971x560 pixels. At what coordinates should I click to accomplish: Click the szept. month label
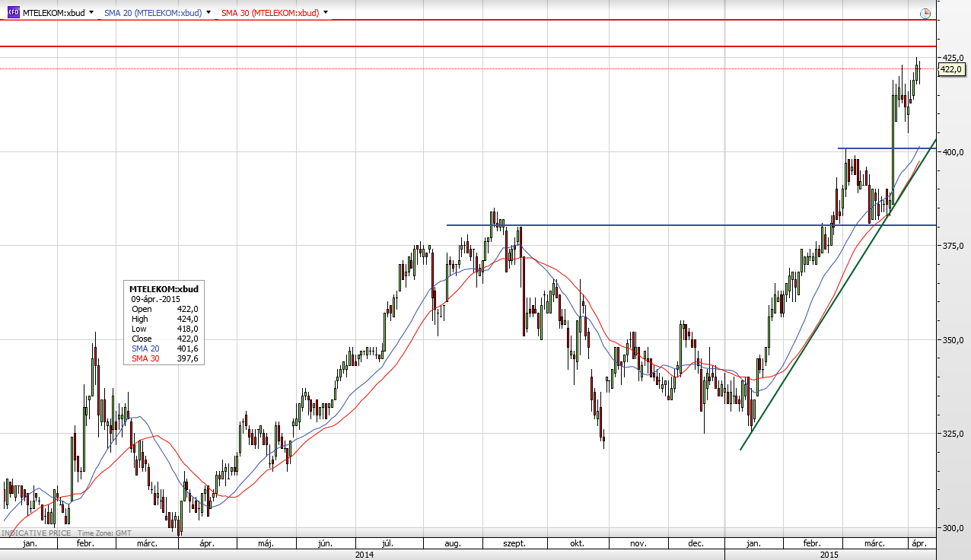pos(514,544)
